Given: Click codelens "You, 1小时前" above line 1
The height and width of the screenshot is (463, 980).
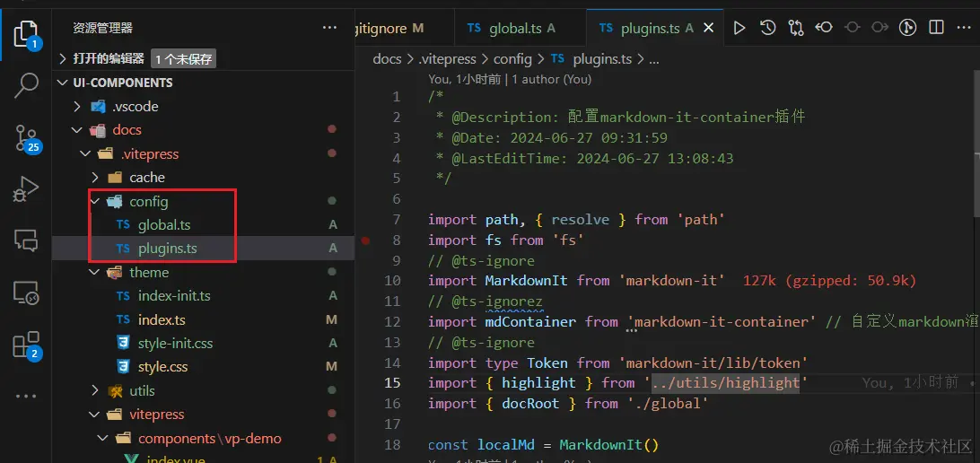Looking at the screenshot, I should (464, 79).
